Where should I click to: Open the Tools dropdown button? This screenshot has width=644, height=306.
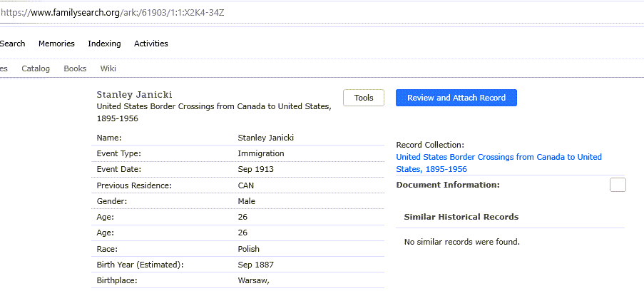pyautogui.click(x=364, y=98)
